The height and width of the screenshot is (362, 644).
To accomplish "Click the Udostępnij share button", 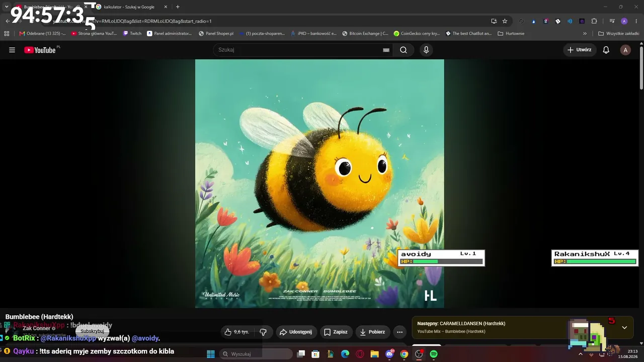I will 296,332.
